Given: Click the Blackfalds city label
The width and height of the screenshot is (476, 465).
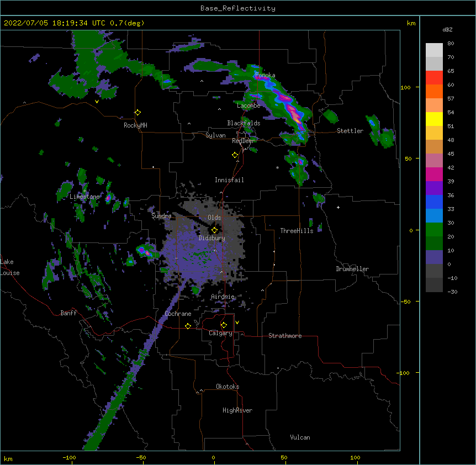Looking at the screenshot, I should tap(244, 123).
